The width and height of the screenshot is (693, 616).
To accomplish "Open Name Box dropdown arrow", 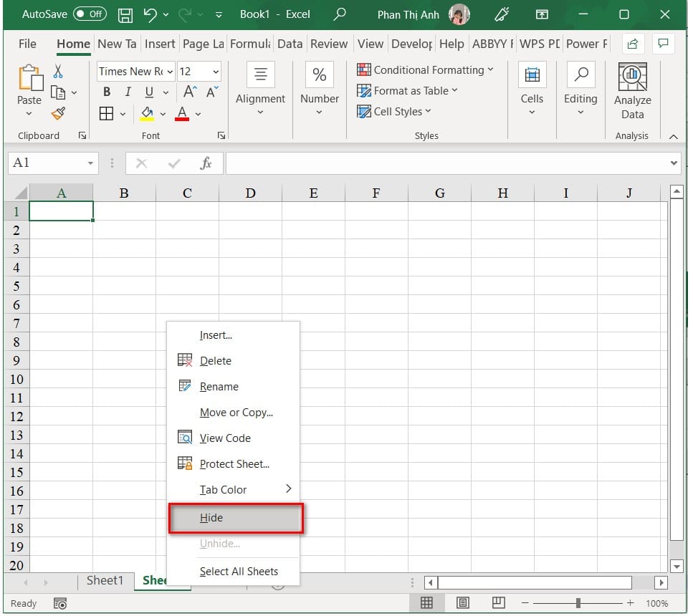I will coord(90,163).
